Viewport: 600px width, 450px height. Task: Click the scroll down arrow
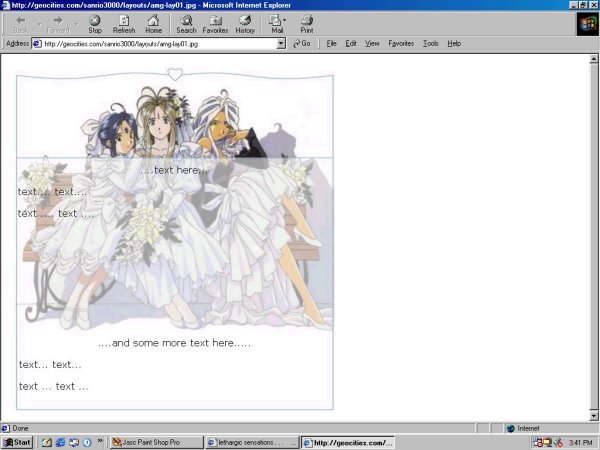click(593, 416)
